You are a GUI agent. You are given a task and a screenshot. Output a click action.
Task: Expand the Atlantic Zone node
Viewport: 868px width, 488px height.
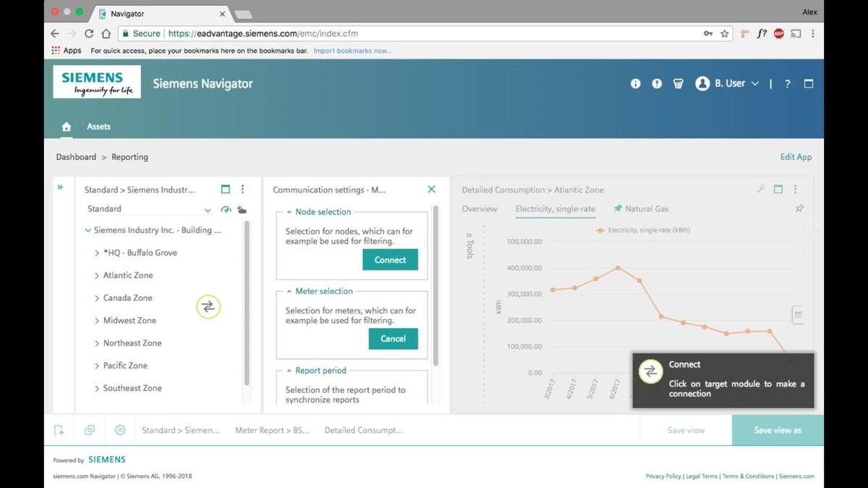[97, 275]
